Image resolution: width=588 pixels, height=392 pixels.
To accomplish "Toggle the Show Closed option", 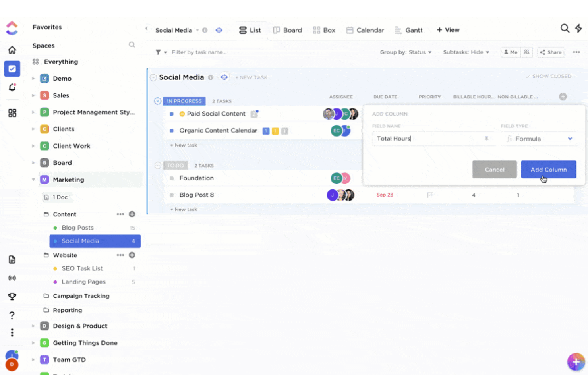I will [x=549, y=76].
